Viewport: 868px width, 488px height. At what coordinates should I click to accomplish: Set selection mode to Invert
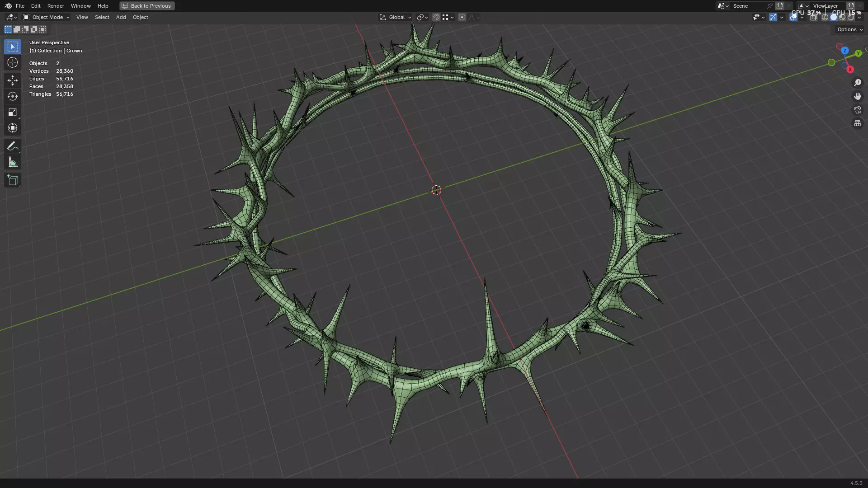pyautogui.click(x=34, y=29)
